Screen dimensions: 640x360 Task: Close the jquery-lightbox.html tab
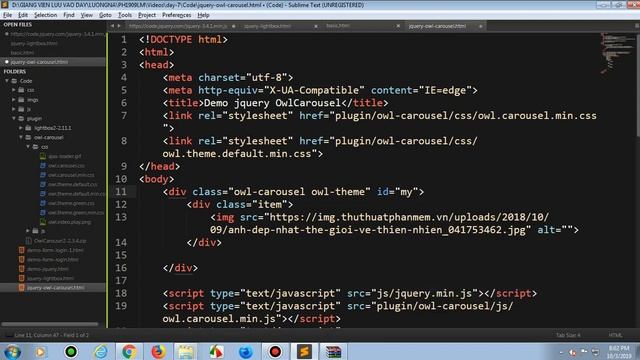(316, 26)
